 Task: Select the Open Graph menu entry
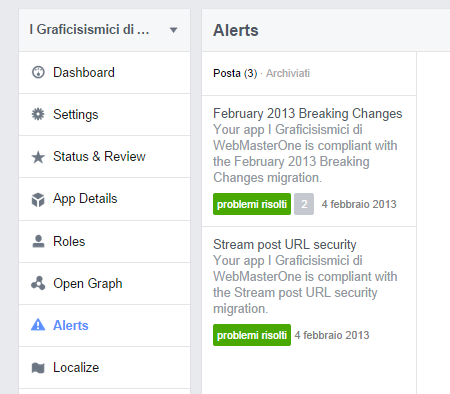(x=104, y=283)
